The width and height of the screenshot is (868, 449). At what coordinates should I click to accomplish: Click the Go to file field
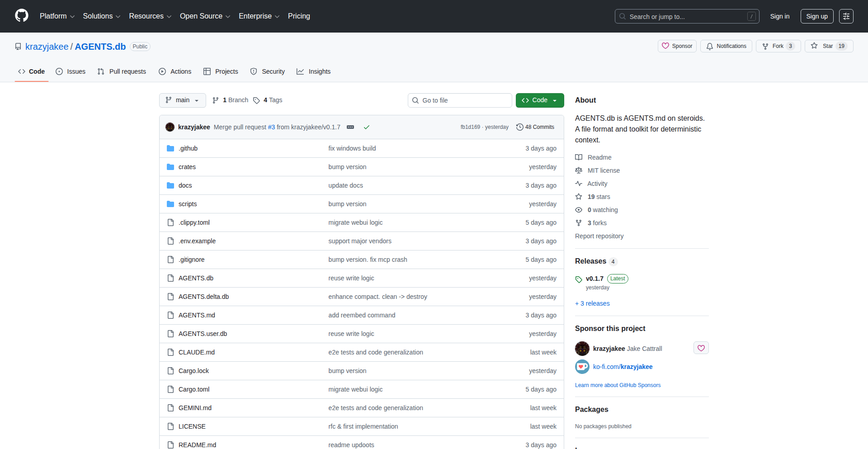(x=460, y=100)
